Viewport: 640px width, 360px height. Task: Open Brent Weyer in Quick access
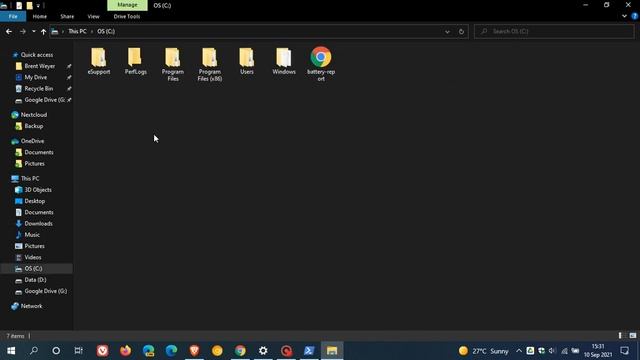(40, 66)
